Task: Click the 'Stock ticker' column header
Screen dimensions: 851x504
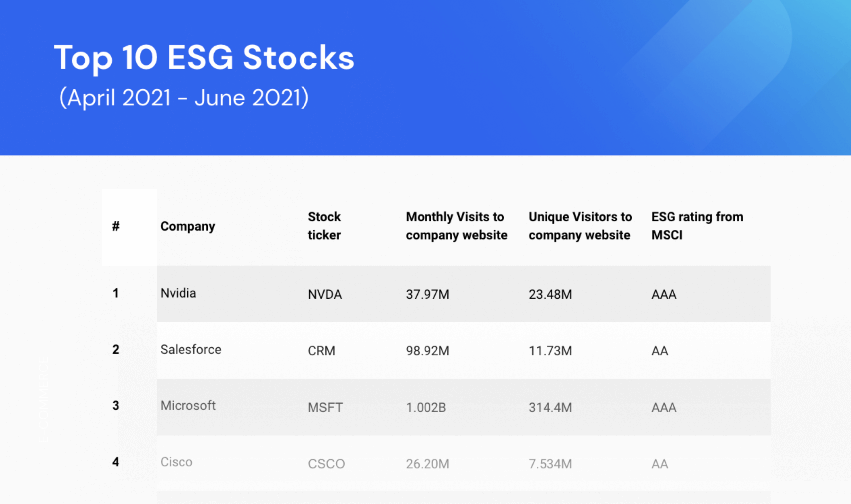Action: tap(324, 226)
